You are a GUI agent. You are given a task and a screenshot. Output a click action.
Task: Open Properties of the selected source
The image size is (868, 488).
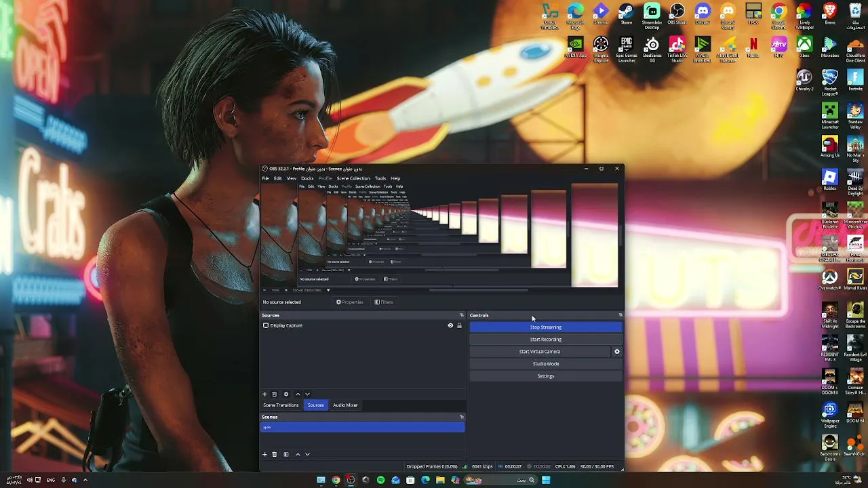click(349, 302)
